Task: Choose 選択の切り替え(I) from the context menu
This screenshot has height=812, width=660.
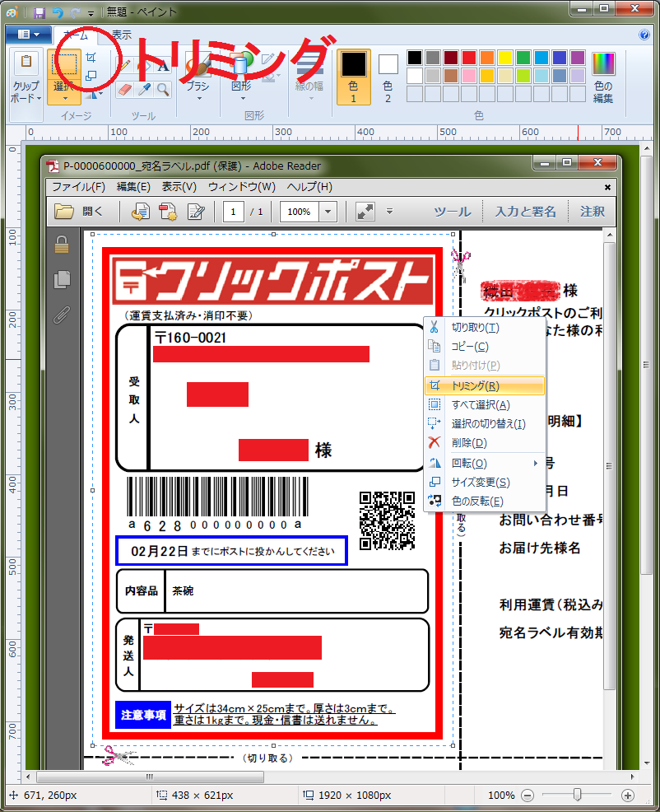Action: tap(485, 424)
